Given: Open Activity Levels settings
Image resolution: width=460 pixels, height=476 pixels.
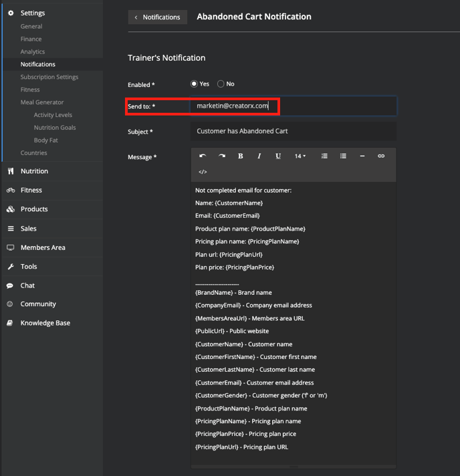Looking at the screenshot, I should point(53,115).
